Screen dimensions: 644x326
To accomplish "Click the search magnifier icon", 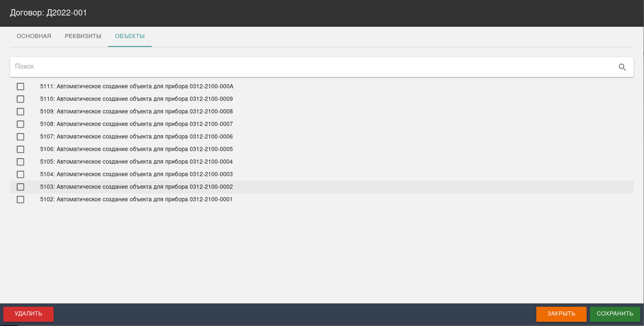I will pos(622,67).
